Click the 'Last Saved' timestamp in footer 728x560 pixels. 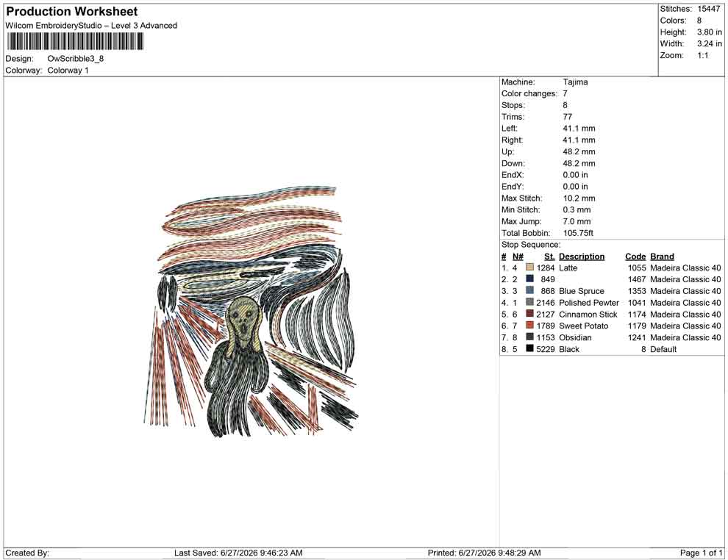239,553
